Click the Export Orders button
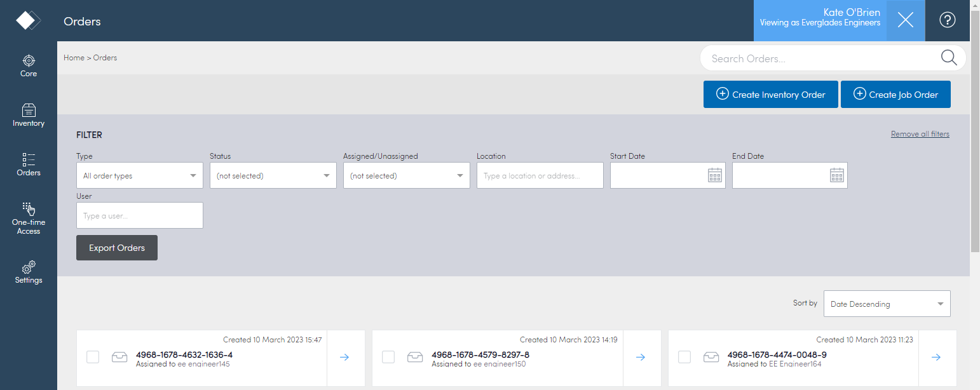 pos(117,248)
